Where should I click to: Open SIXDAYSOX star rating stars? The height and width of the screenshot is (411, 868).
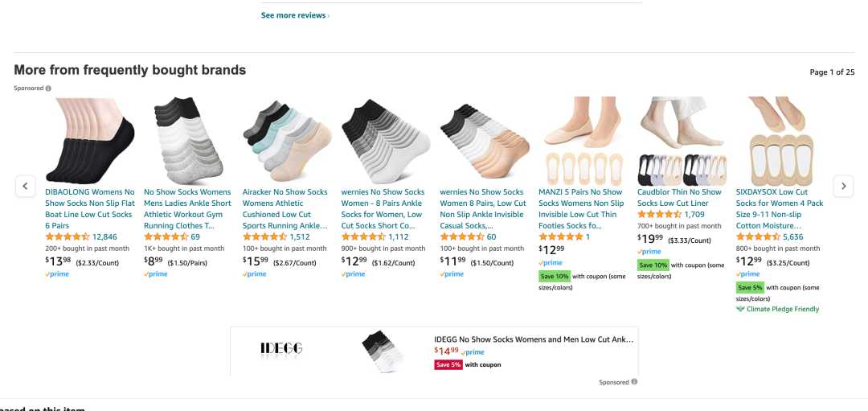tap(758, 237)
